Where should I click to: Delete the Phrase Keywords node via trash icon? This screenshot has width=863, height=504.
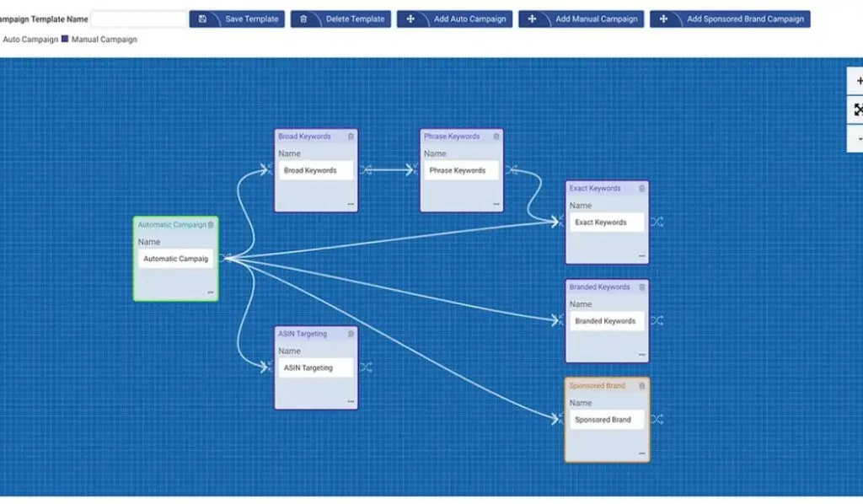tap(497, 137)
